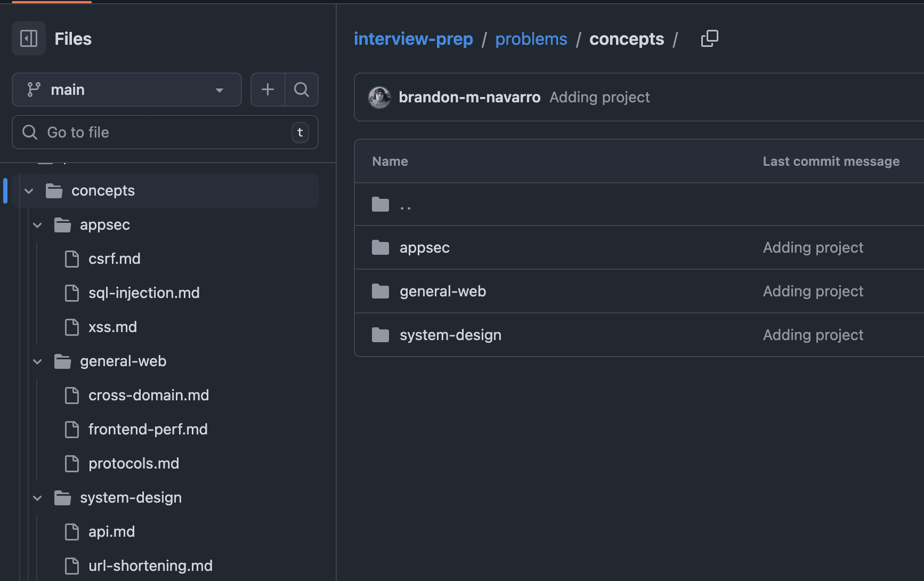Collapse the general-web tree chevron

pyautogui.click(x=38, y=361)
